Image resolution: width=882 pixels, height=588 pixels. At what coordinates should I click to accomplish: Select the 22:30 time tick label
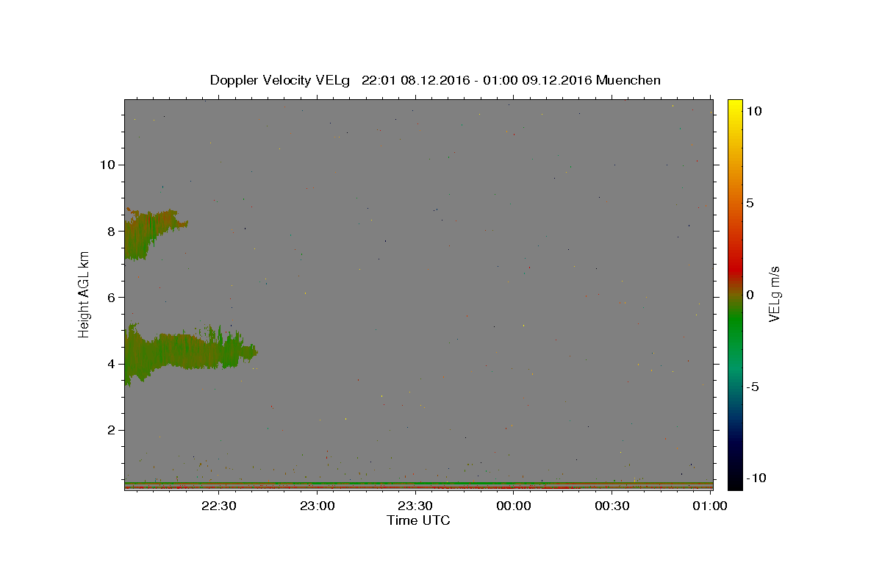tap(219, 506)
